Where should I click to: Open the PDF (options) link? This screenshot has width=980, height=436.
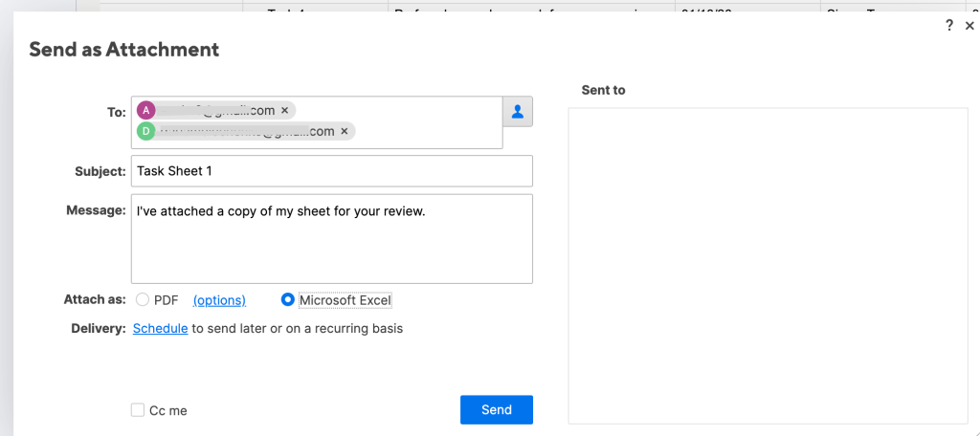click(219, 300)
